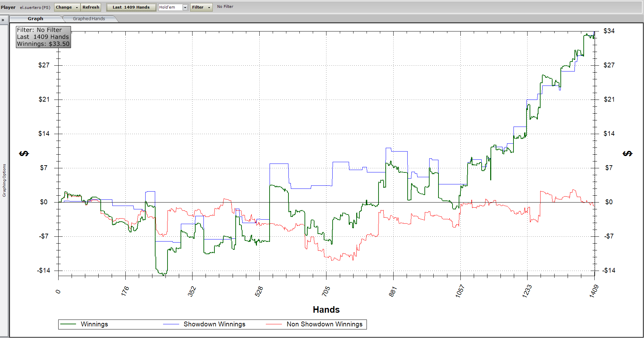
Task: Select the Winnings legend label
Action: [94, 324]
